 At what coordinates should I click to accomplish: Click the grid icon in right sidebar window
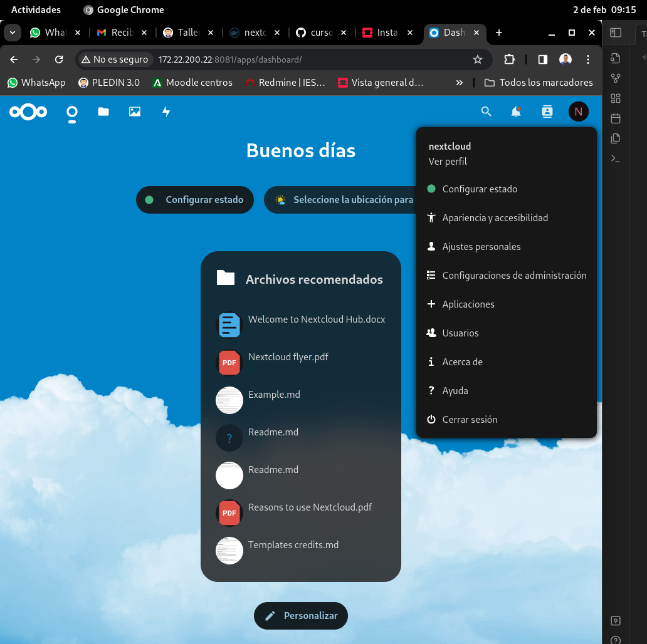(x=616, y=98)
